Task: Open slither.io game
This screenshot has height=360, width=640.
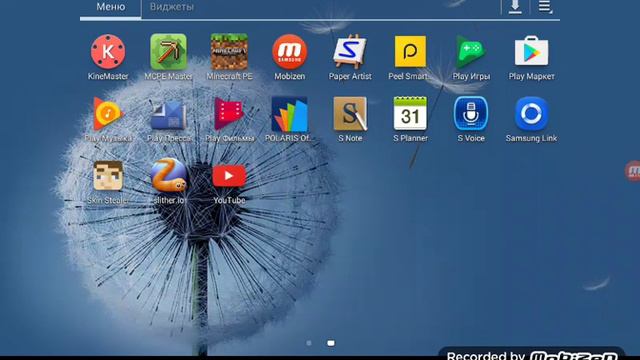Action: point(168,176)
